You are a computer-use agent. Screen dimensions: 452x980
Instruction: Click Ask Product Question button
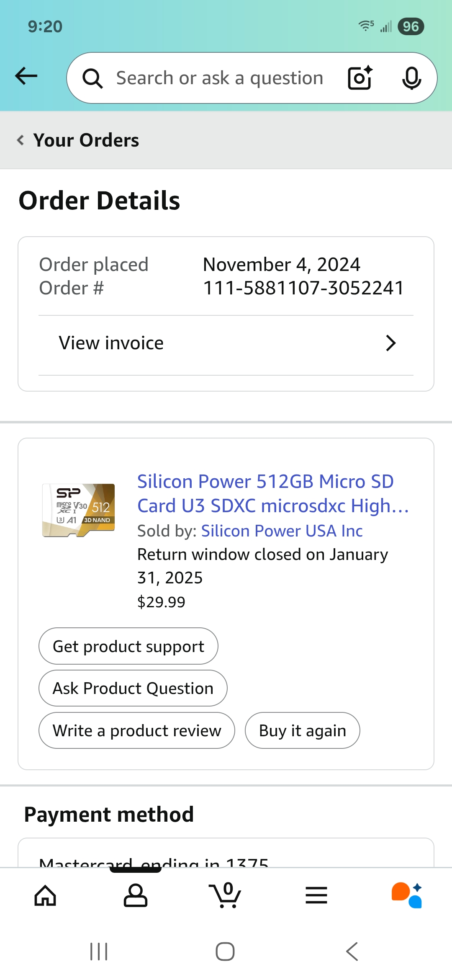133,689
